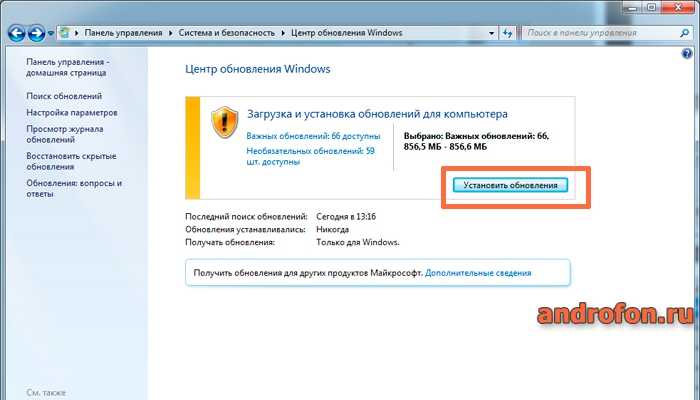Click the yellow warning shield icon
This screenshot has height=400, width=700.
pos(225,122)
